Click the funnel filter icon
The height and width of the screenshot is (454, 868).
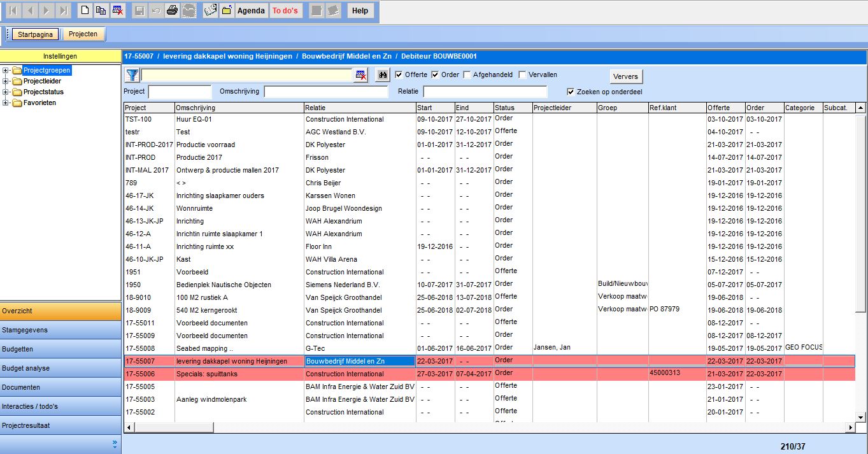point(132,75)
